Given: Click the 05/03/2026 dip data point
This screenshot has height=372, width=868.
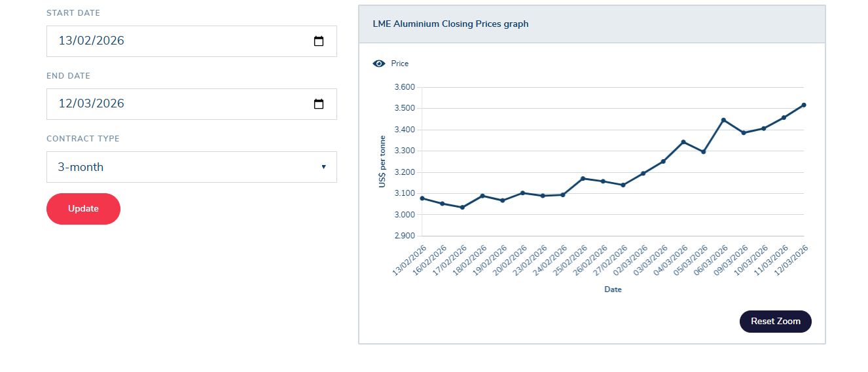Looking at the screenshot, I should 703,152.
